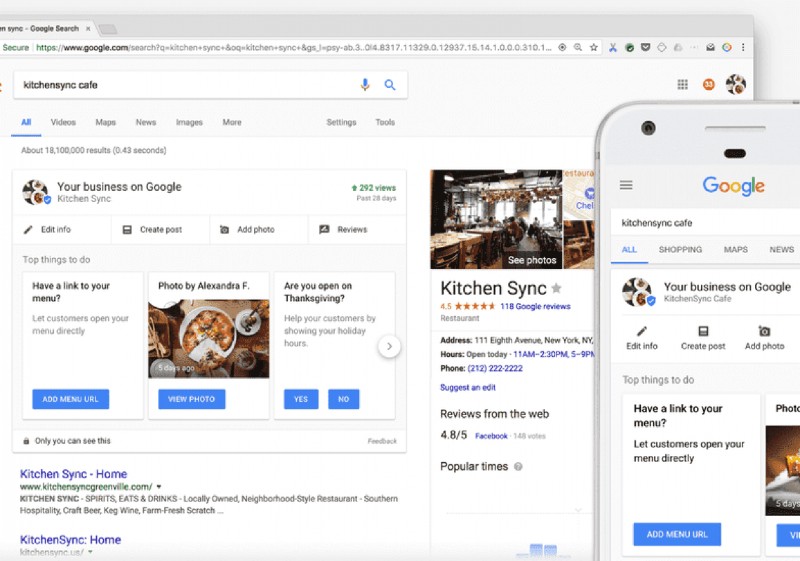Open the Google apps grid icon
Viewport: 800px width, 561px height.
click(682, 84)
